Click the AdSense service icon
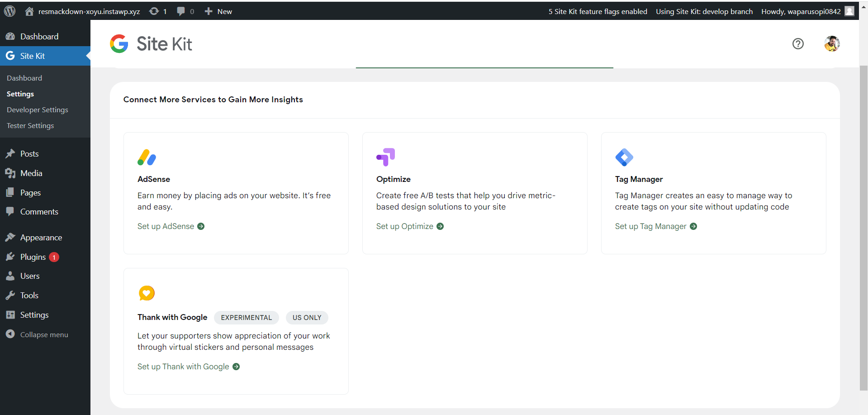 point(147,157)
